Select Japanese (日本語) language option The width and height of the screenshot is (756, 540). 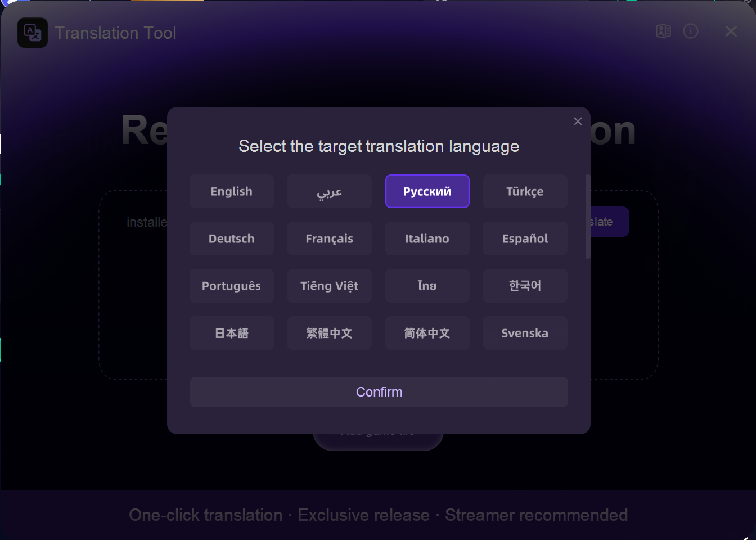[x=231, y=333]
